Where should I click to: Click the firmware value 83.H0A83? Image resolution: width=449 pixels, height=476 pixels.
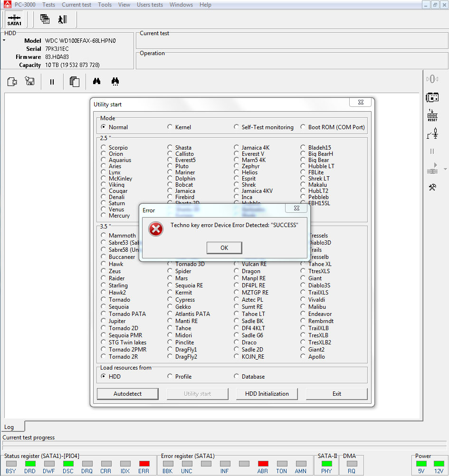point(57,57)
